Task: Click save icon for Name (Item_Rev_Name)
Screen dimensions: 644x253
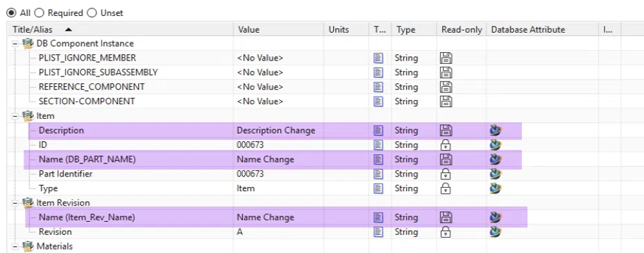Action: point(446,218)
